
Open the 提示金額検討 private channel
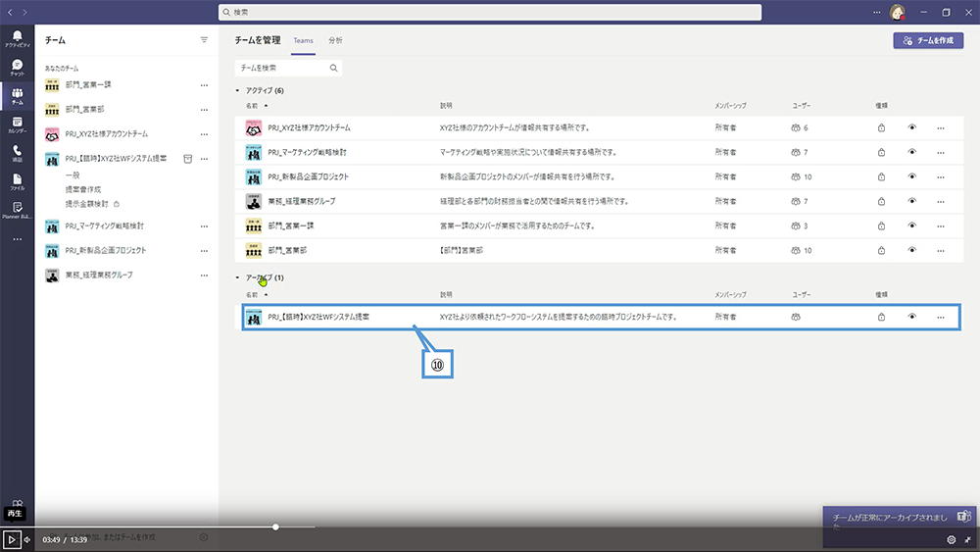[x=87, y=204]
